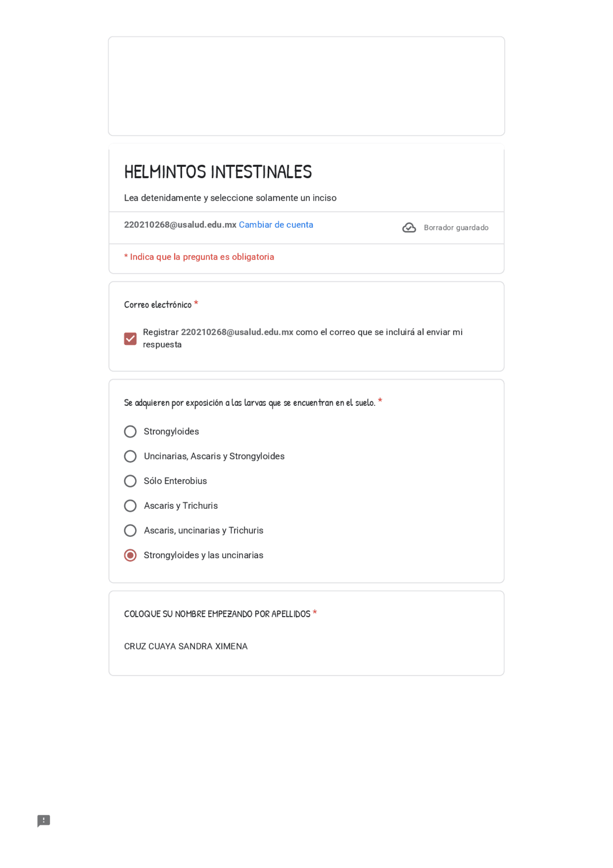This screenshot has height=868, width=613.
Task: Click the larvas en el suelo question text
Action: point(250,403)
